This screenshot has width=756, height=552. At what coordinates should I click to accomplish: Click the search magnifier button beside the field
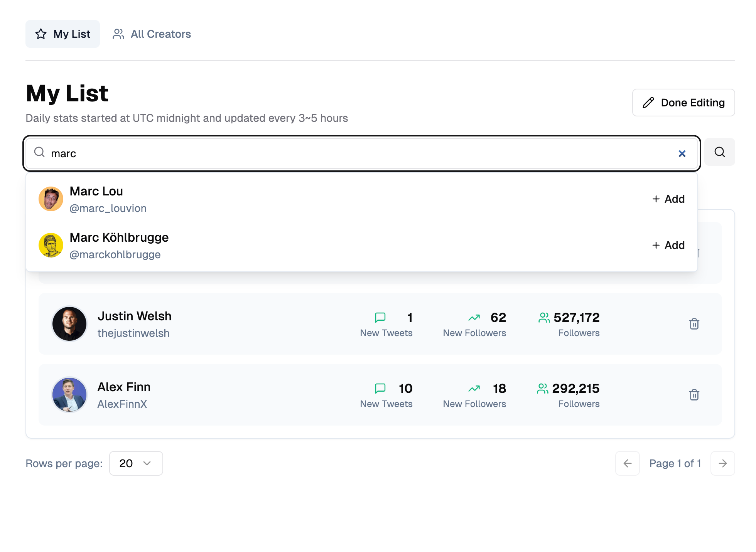[719, 152]
